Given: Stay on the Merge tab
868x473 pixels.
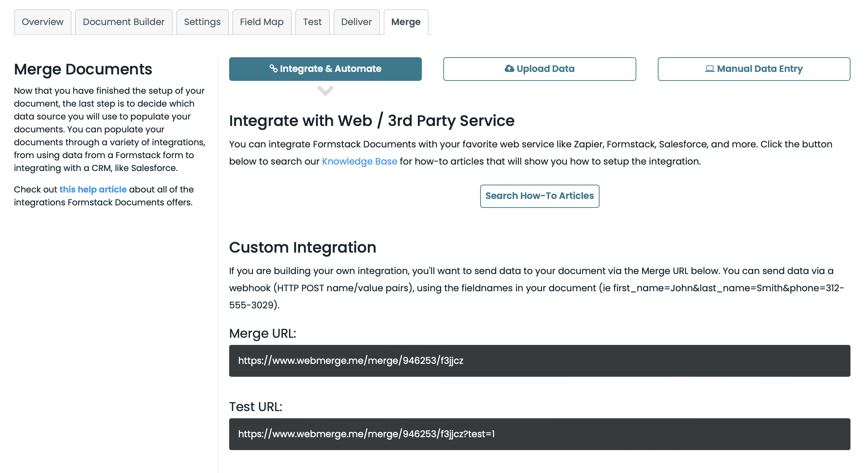Looking at the screenshot, I should pos(405,22).
